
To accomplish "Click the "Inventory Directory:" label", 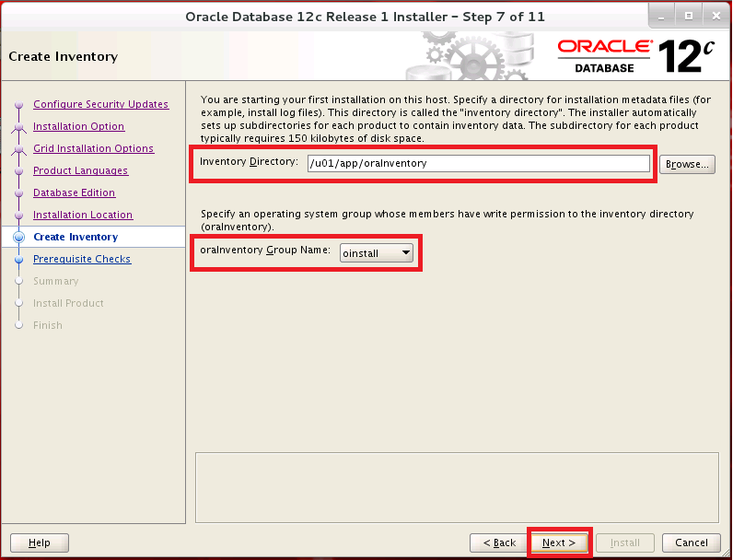I will point(249,162).
